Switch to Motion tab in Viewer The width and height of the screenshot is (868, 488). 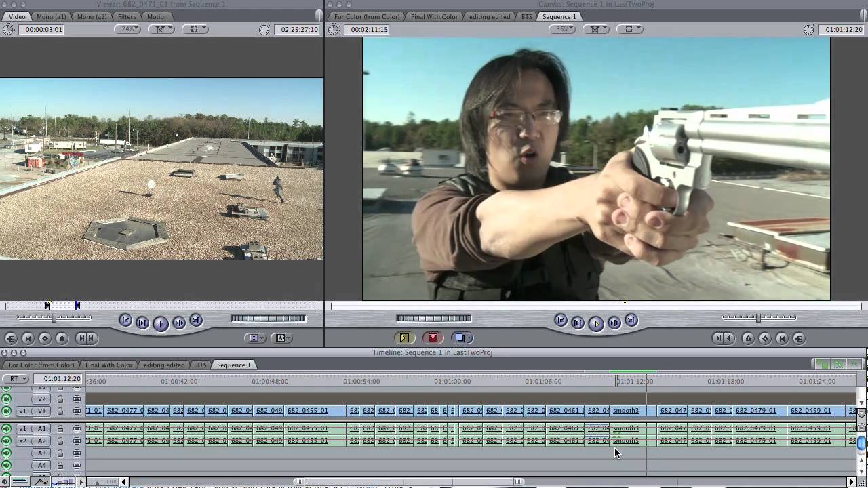click(157, 16)
